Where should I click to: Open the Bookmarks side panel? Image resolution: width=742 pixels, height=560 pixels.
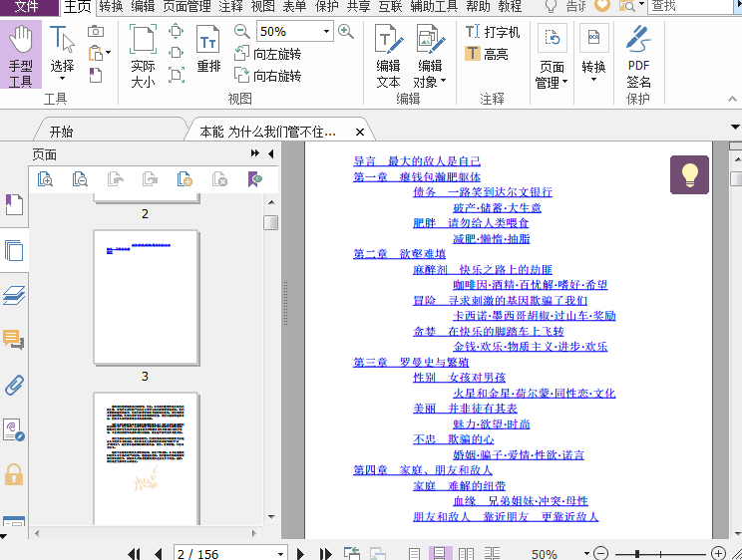click(14, 205)
